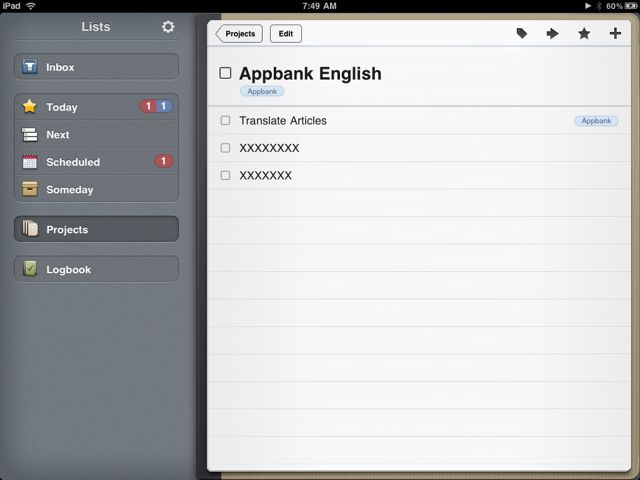Image resolution: width=640 pixels, height=480 pixels.
Task: Tap the Bluetooth status icon
Action: (599, 6)
